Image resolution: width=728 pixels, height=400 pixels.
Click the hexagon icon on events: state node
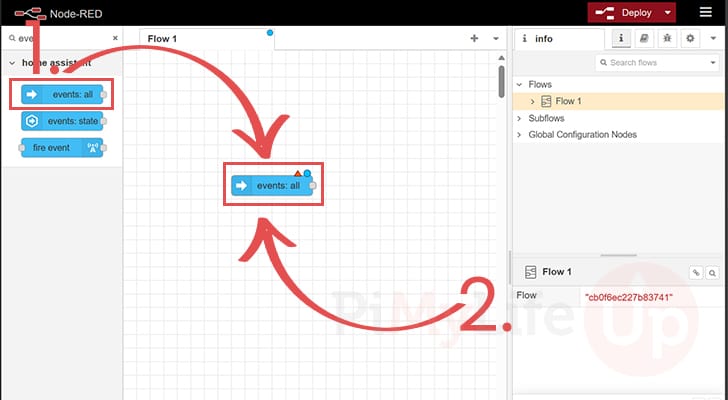click(x=32, y=121)
